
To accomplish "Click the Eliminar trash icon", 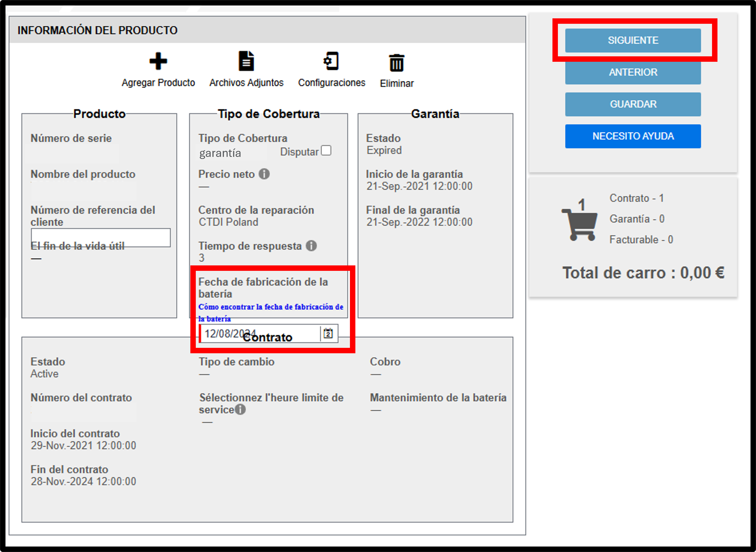I will tap(396, 63).
